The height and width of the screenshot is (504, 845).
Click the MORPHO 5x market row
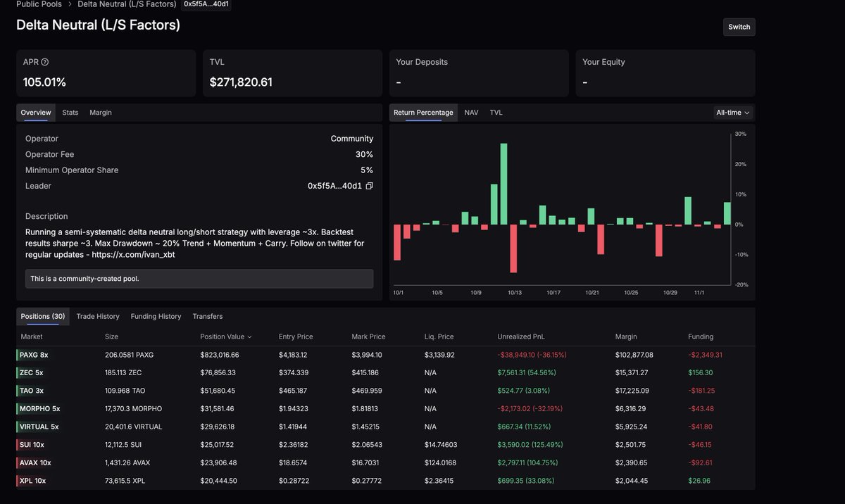tap(386, 408)
